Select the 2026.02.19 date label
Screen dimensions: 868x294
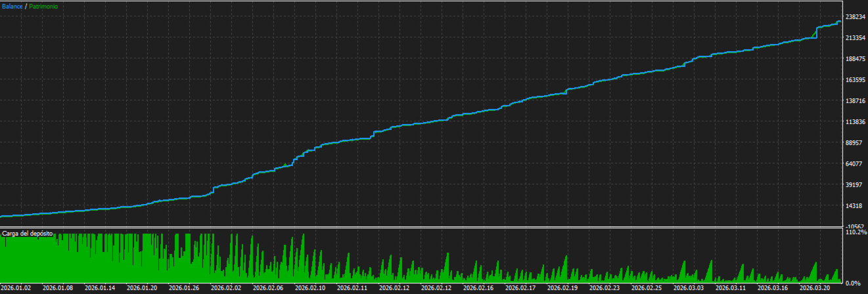[562, 287]
